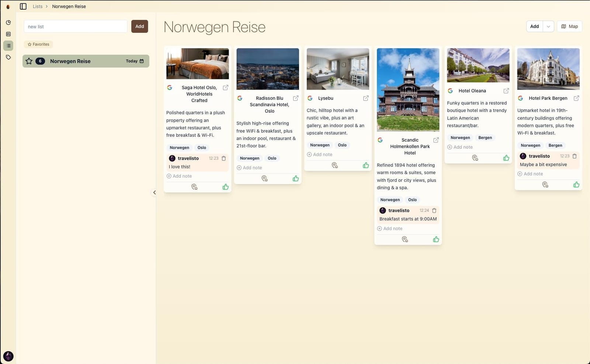Toggle the Favorites filter chip
The height and width of the screenshot is (364, 590).
tap(38, 44)
